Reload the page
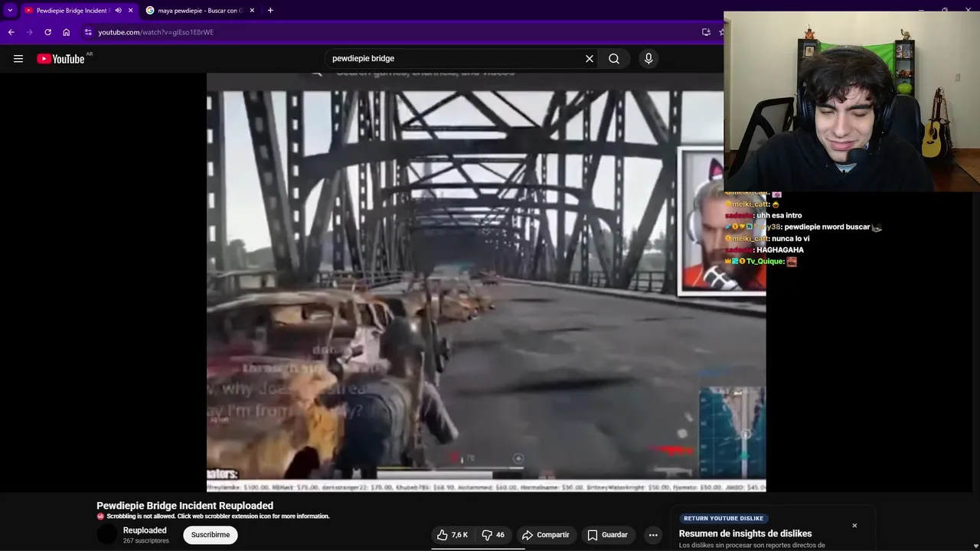The height and width of the screenshot is (551, 980). 47,32
